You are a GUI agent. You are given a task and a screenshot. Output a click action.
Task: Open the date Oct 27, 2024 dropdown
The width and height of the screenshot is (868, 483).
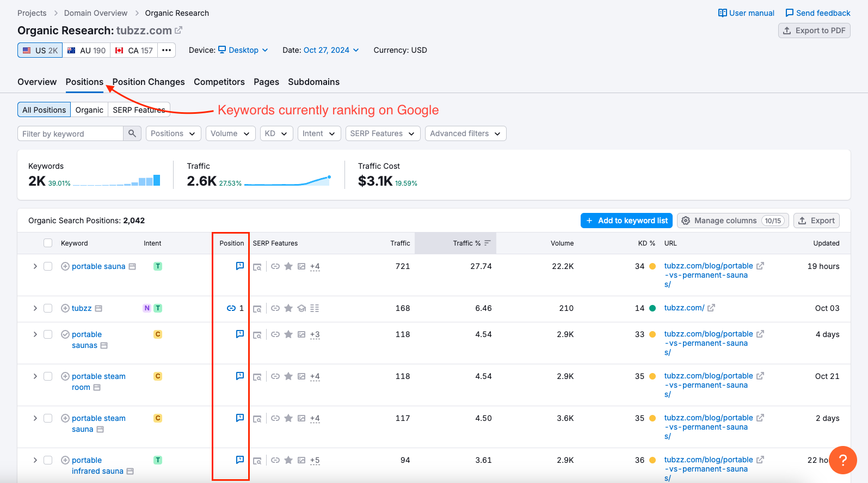coord(331,50)
